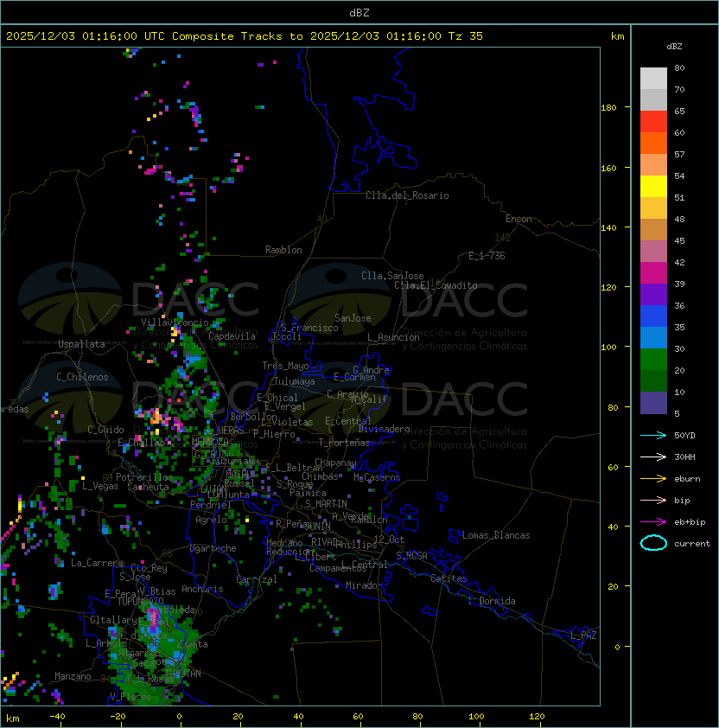This screenshot has width=719, height=728.
Task: Click the 'Tz 35' value in header
Action: point(466,36)
